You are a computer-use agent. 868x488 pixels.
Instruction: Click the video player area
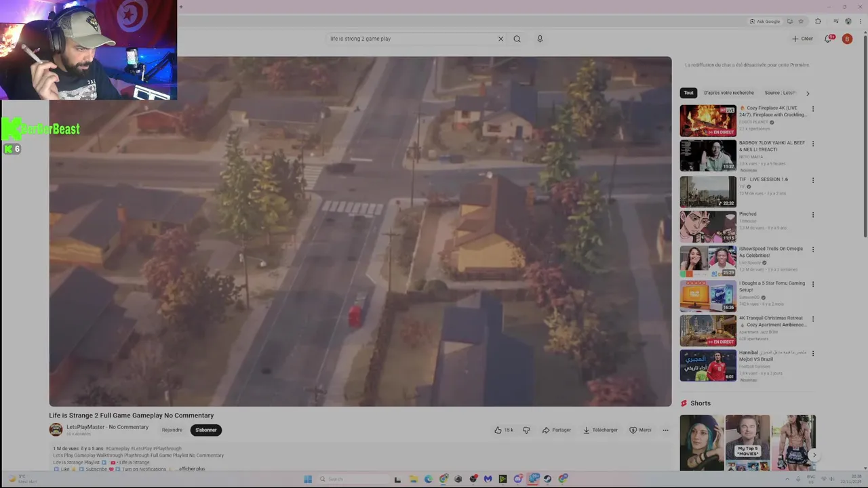pos(360,231)
